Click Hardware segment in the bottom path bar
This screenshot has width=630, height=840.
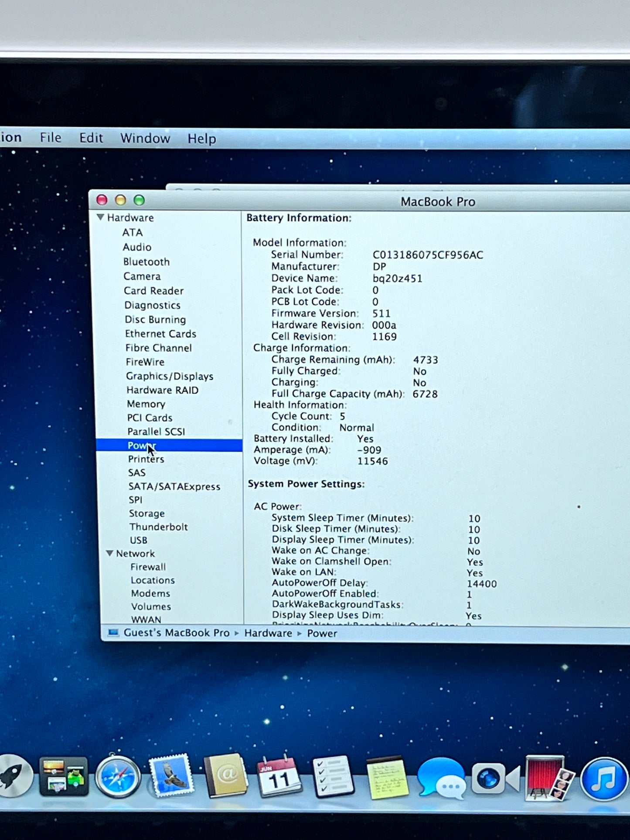coord(268,633)
